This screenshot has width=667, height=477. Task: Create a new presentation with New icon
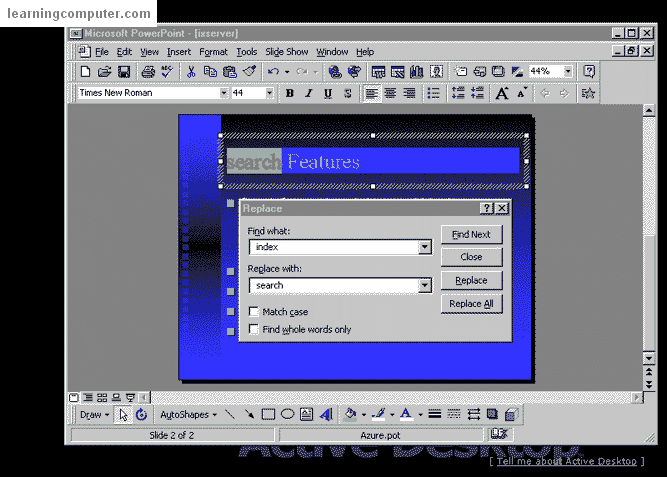[x=86, y=71]
